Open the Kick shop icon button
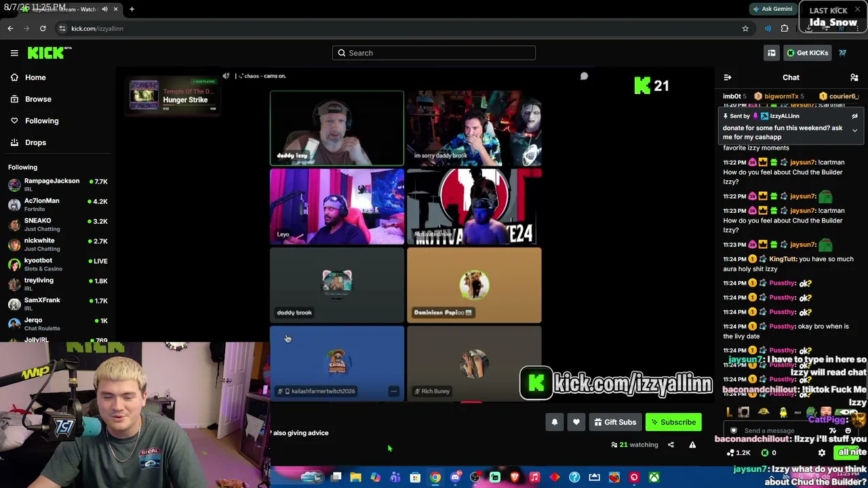Viewport: 868px width, 488px height. click(771, 53)
